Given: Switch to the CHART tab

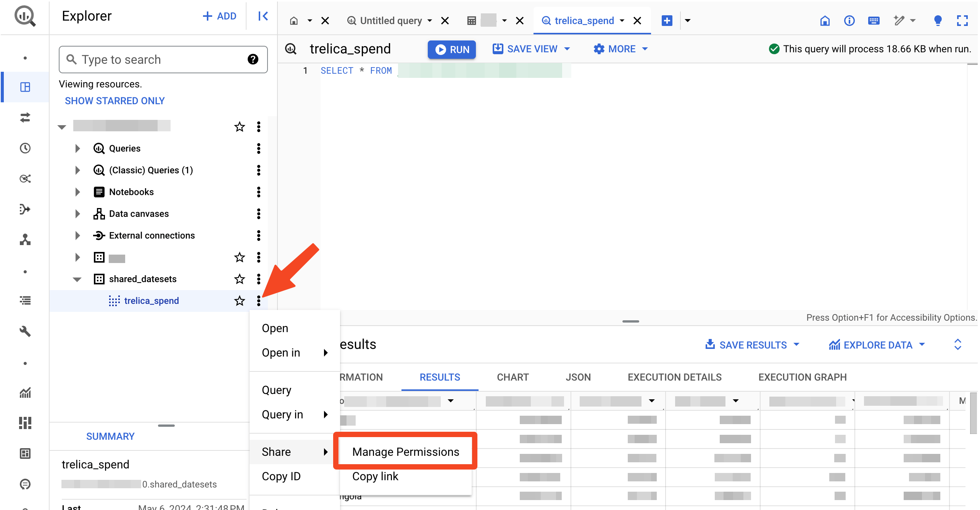Looking at the screenshot, I should 513,377.
